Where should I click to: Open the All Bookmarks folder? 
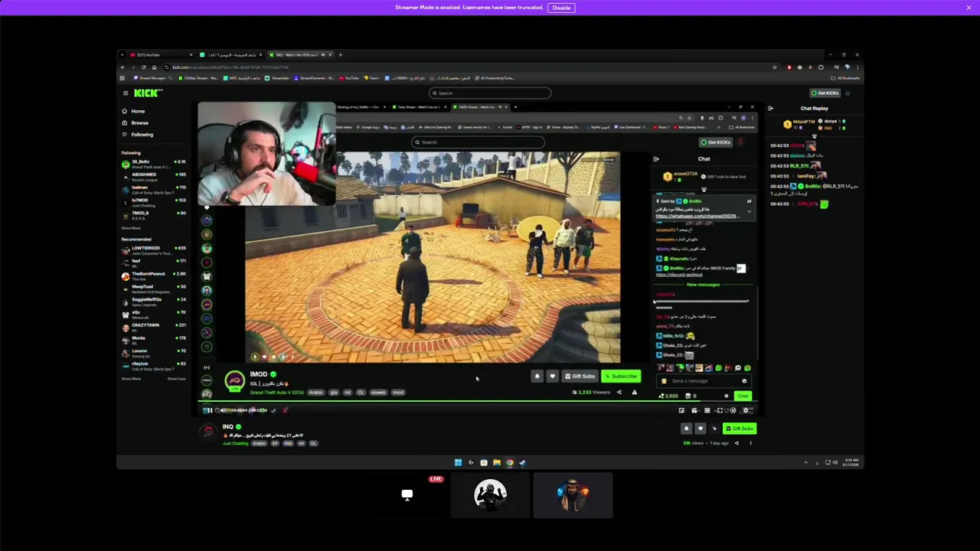(x=846, y=78)
